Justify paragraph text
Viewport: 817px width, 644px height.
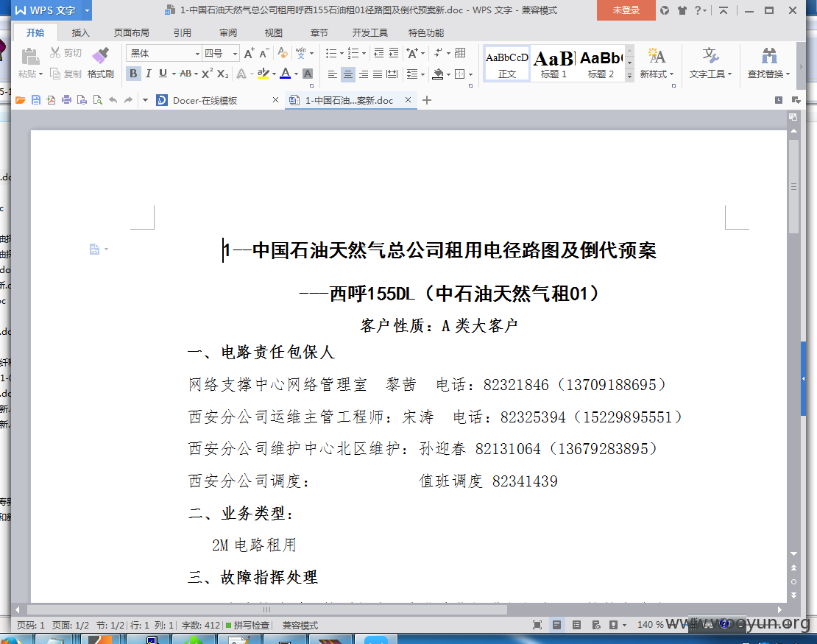pos(378,74)
